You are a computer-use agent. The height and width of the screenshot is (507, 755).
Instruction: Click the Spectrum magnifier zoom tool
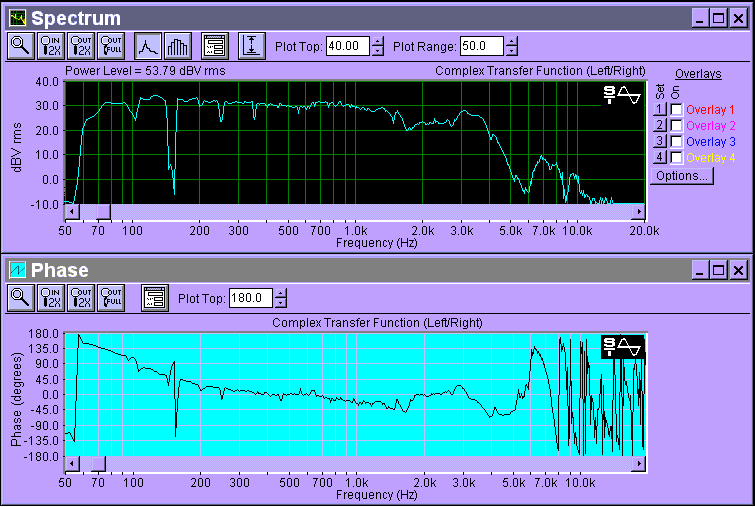click(20, 45)
